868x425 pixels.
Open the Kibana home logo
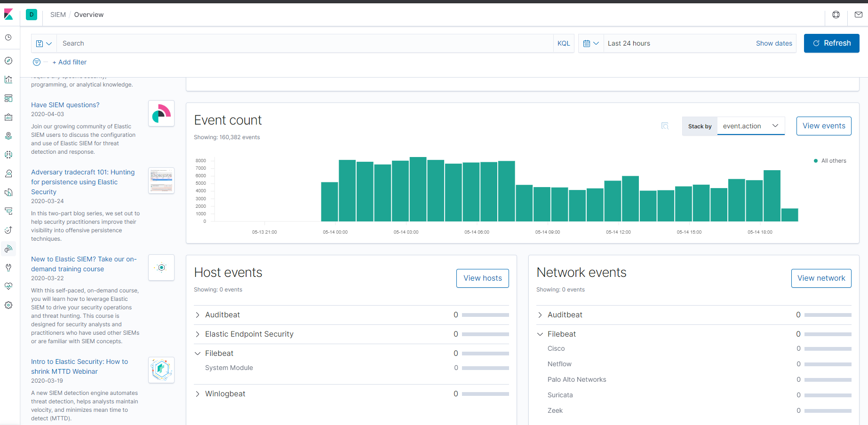(8, 15)
